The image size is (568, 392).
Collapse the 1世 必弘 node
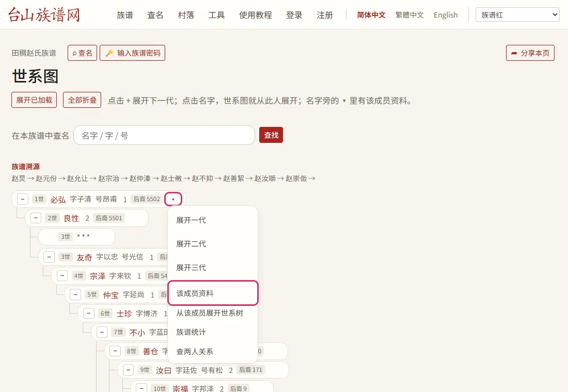22,199
